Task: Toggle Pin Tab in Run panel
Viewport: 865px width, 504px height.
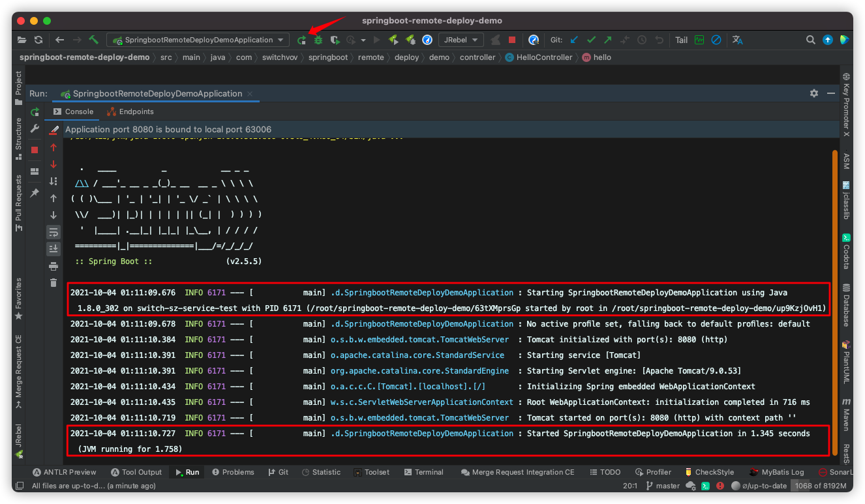Action: pyautogui.click(x=35, y=194)
